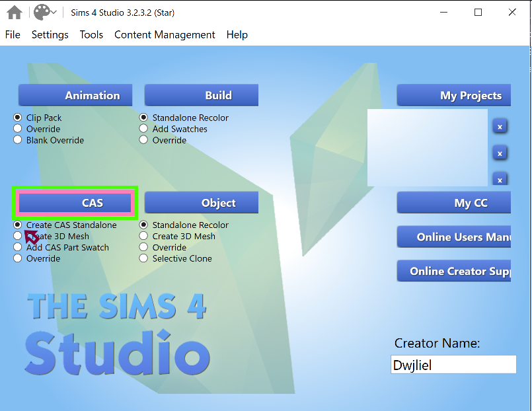Select Standalone Recolor under Object
Screen dimensions: 532x411
(x=184, y=225)
